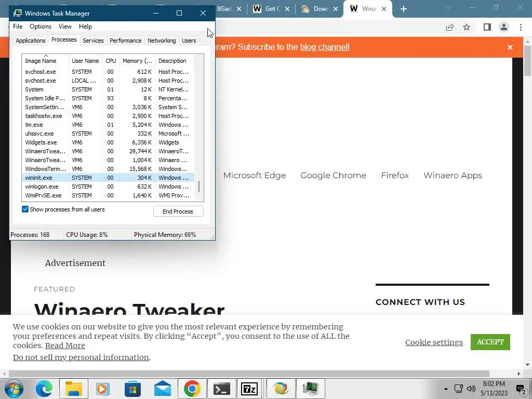The image size is (532, 399).
Task: Close the Dow browser tab
Action: tap(336, 9)
